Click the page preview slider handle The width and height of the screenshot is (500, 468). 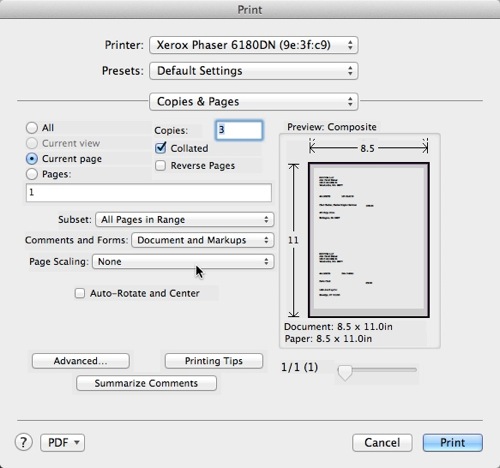tap(345, 372)
